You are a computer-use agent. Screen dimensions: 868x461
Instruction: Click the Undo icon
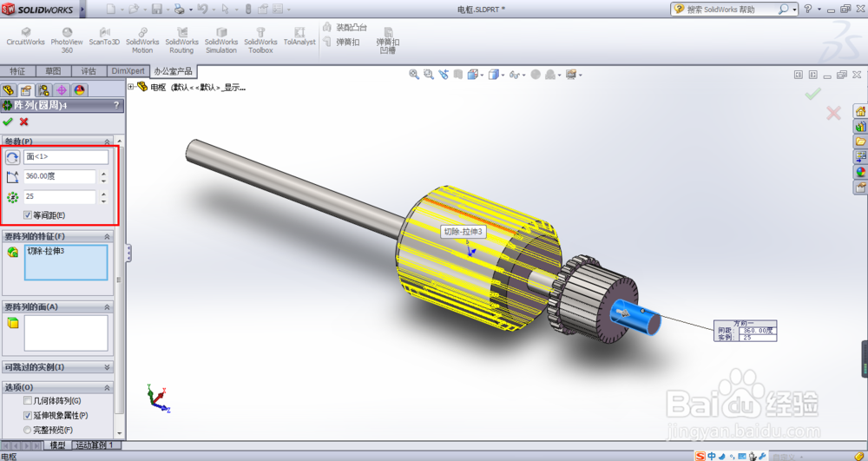[202, 9]
